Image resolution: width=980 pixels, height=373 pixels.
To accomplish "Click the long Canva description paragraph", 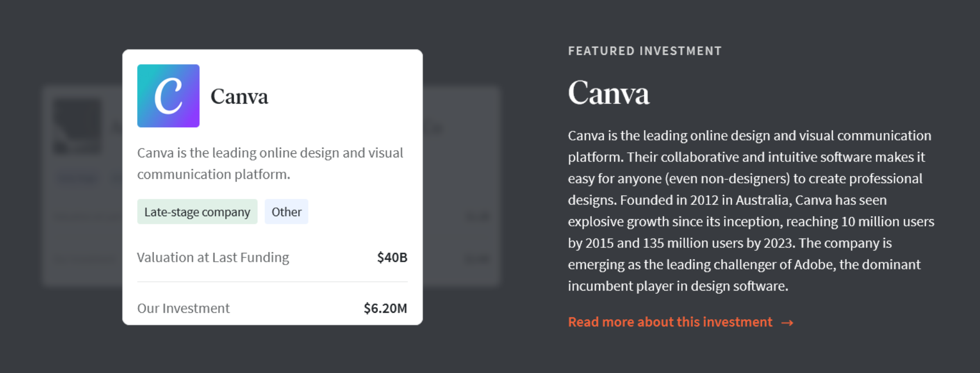I will coord(751,211).
